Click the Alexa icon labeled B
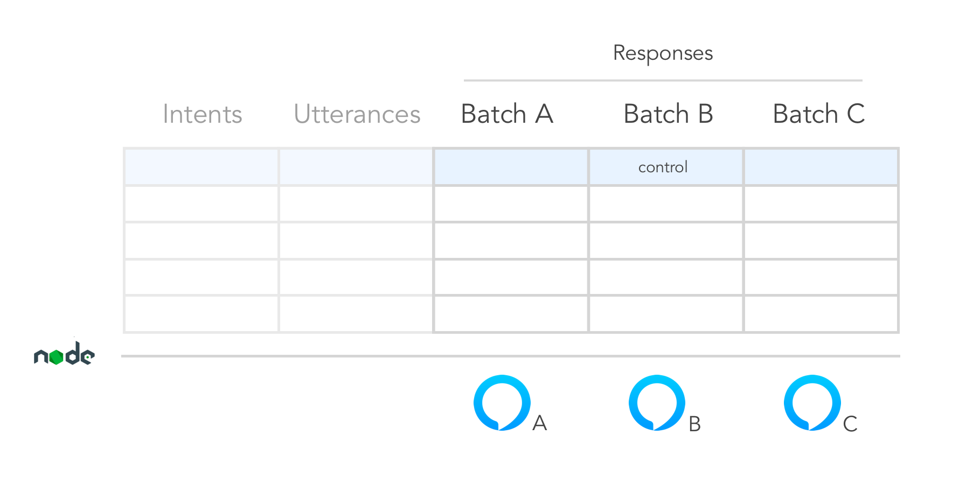Viewport: 980px width, 491px height. tap(657, 403)
